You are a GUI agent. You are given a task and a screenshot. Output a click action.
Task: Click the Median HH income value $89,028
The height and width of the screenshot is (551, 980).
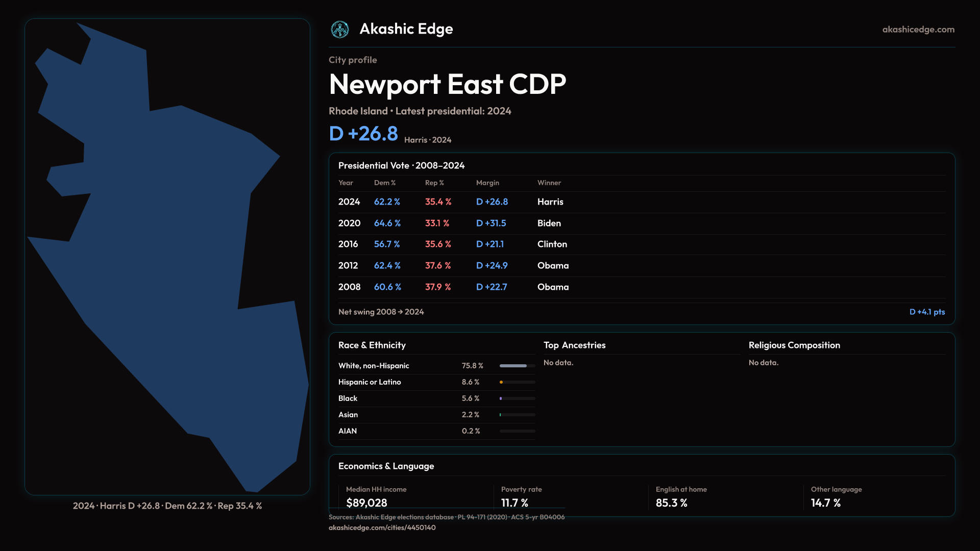pyautogui.click(x=366, y=503)
